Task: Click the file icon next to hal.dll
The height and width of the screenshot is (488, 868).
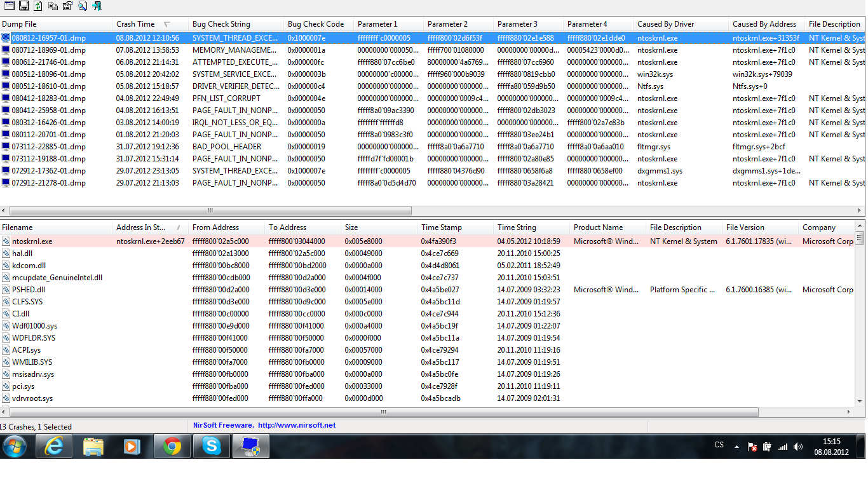Action: tap(6, 254)
